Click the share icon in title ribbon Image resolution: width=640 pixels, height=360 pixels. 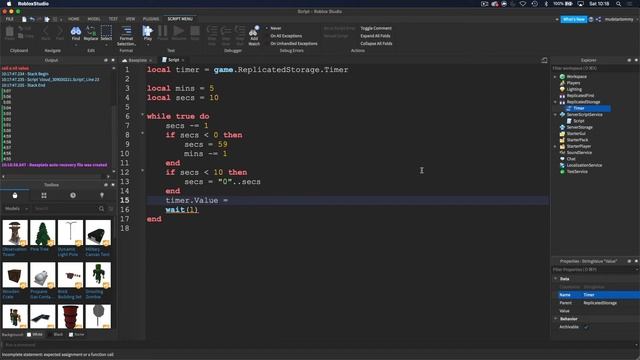point(598,19)
